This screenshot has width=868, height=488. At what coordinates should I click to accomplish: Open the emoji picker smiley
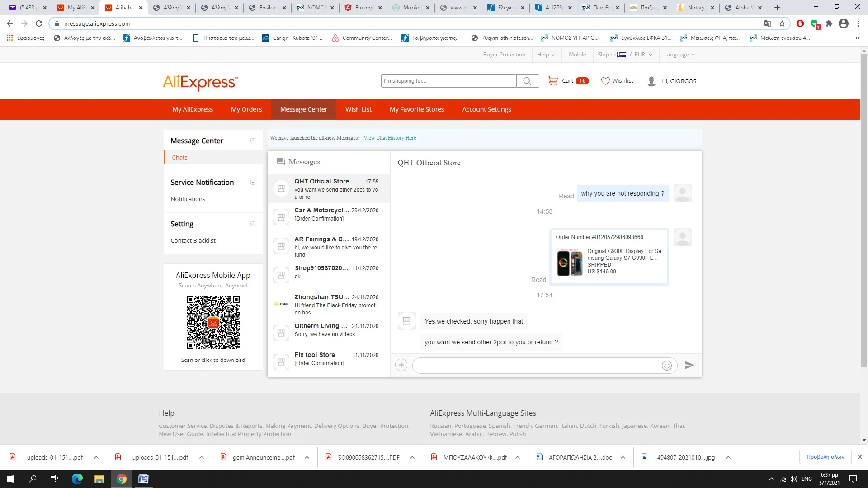pyautogui.click(x=666, y=366)
